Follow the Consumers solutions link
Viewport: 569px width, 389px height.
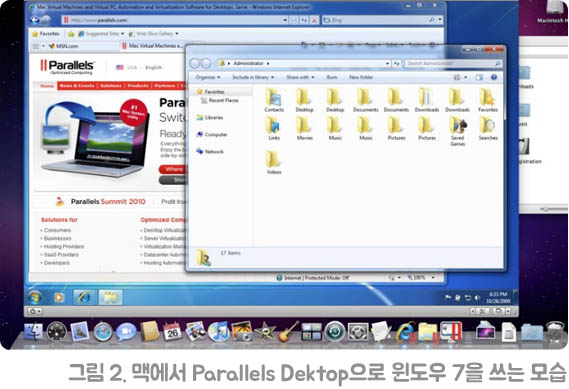click(57, 230)
